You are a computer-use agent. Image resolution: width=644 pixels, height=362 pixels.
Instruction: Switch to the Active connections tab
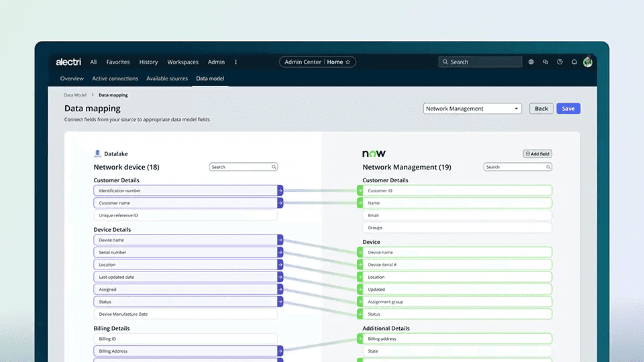point(115,78)
